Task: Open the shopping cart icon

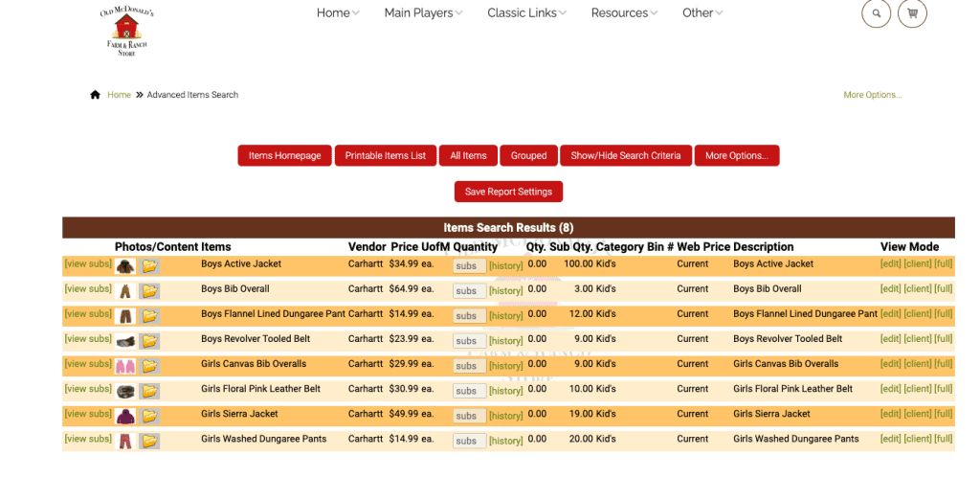Action: [912, 13]
